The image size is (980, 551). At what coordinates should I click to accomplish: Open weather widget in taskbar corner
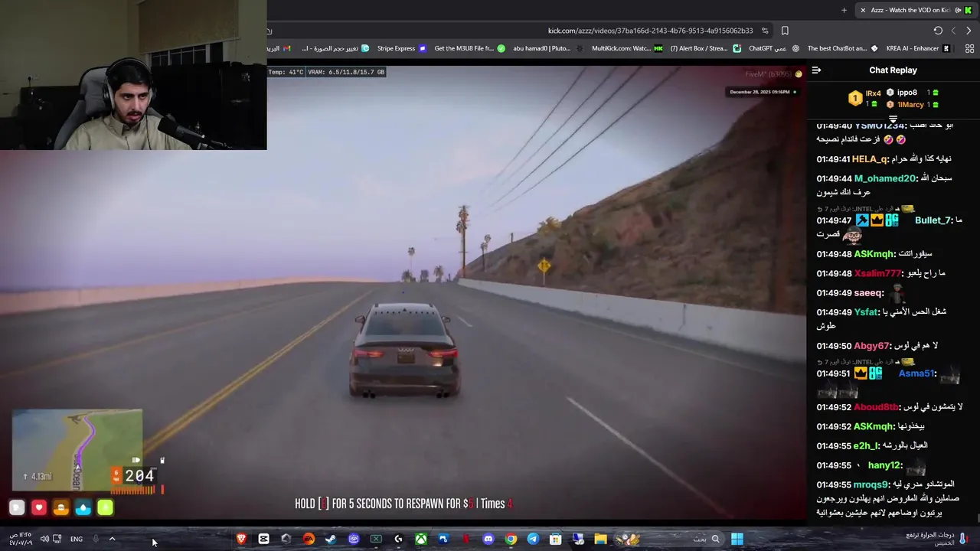pos(938,539)
